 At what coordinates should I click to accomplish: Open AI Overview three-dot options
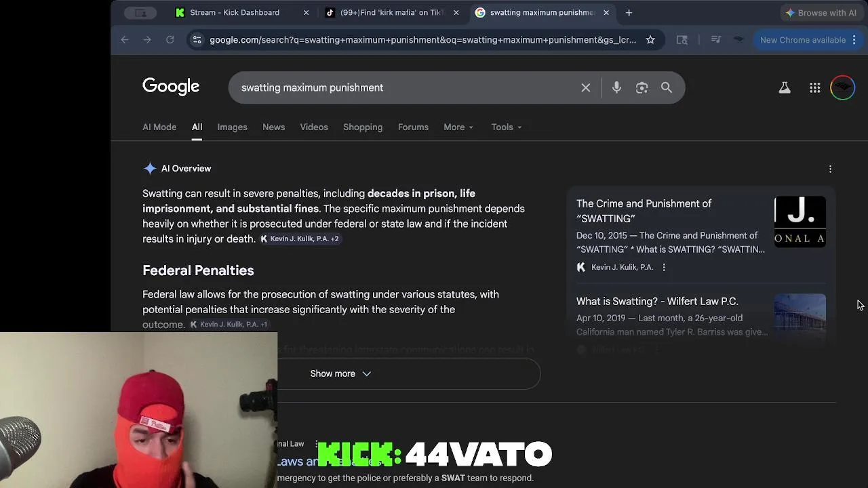tap(831, 169)
